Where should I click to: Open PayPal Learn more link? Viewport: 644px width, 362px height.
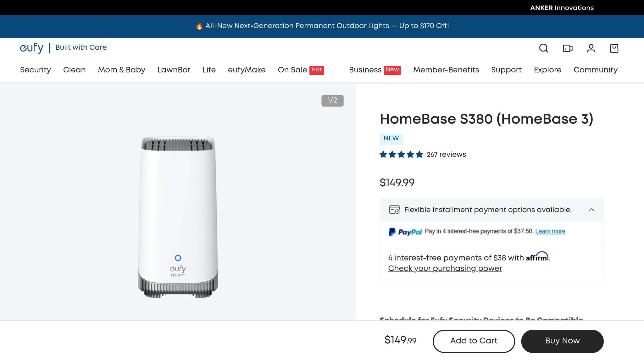pyautogui.click(x=550, y=231)
